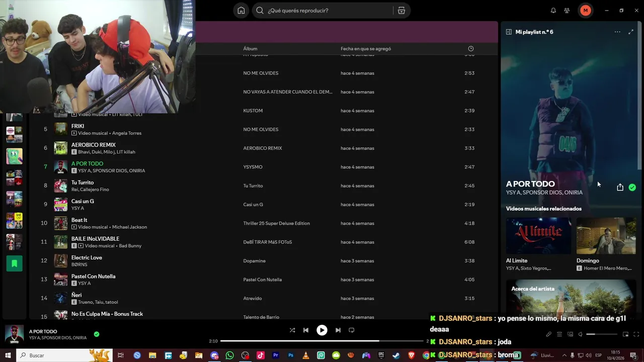Open Epic Games Launcher from the taskbar

(381, 355)
